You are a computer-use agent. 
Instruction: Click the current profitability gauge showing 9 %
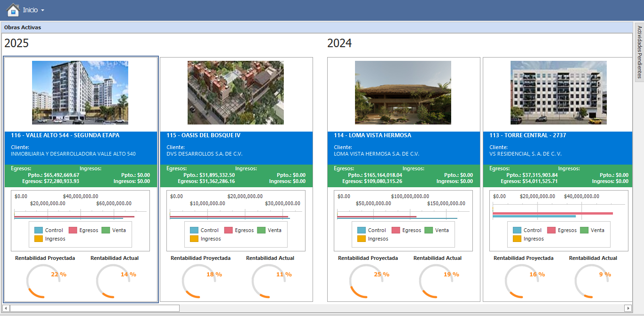click(592, 281)
